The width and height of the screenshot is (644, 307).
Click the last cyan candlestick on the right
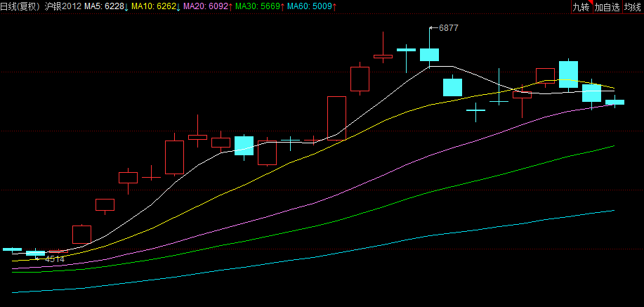[x=615, y=102]
